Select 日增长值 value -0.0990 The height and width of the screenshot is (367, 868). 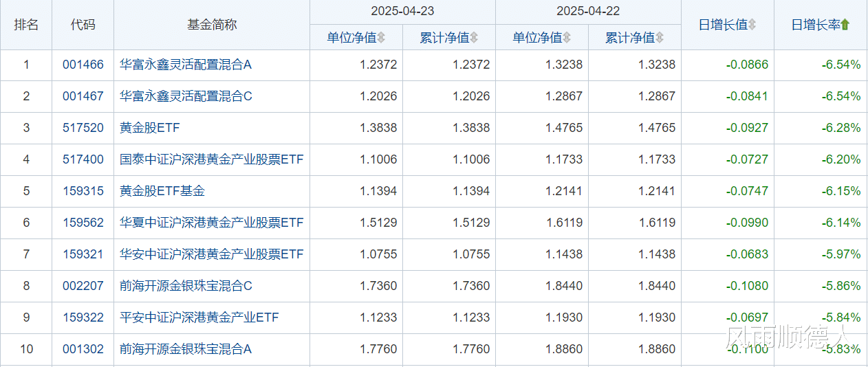click(x=747, y=223)
